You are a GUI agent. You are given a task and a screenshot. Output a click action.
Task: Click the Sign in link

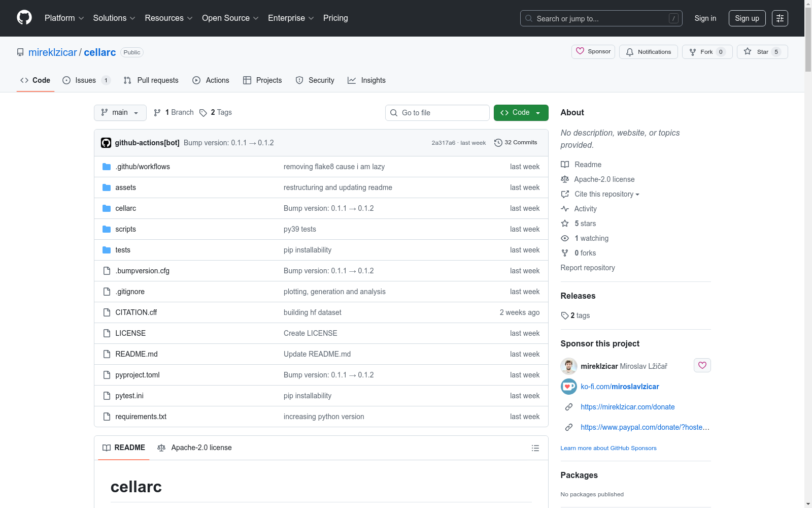(x=705, y=18)
